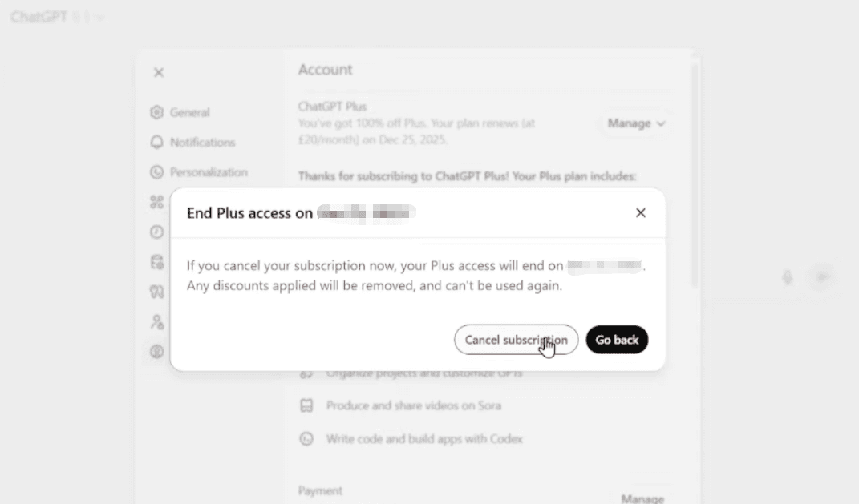Viewport: 859px width, 504px height.
Task: Select Personalization in the settings sidebar
Action: coord(209,172)
